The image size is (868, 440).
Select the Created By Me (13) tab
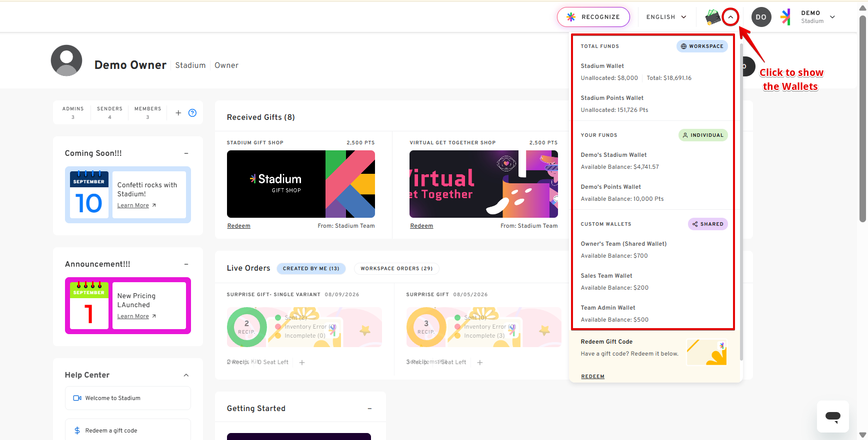pos(311,269)
